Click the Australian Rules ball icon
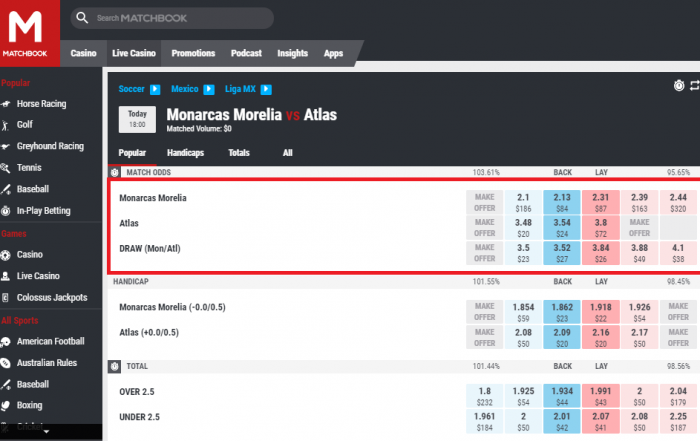 pos(5,363)
